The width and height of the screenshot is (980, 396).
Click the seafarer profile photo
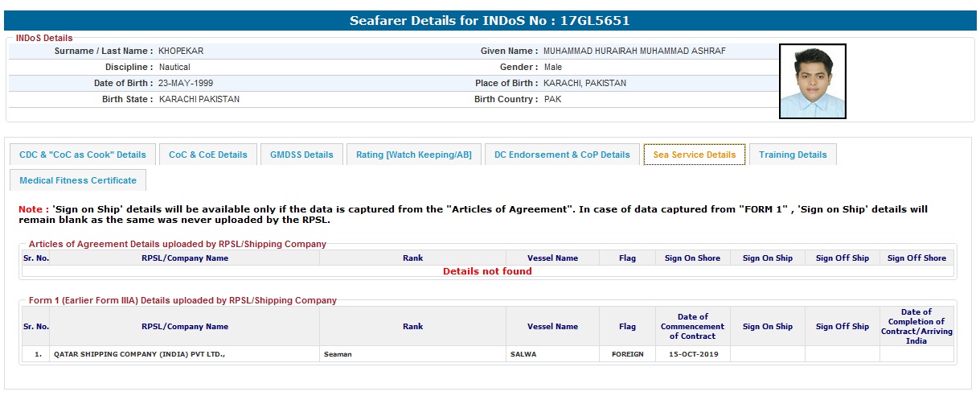tap(812, 81)
